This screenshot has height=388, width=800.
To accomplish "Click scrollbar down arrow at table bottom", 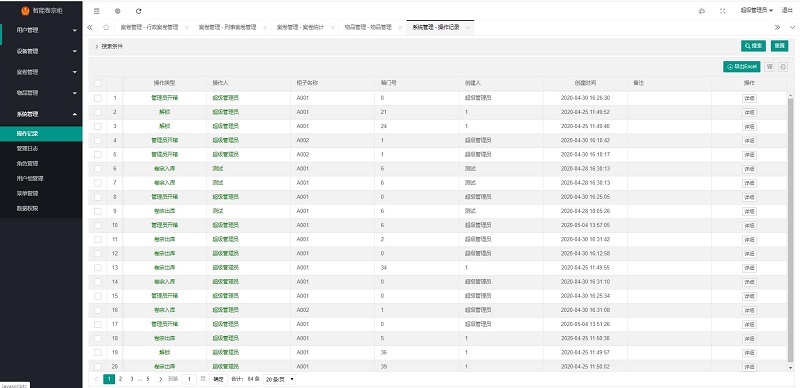I will (x=791, y=368).
